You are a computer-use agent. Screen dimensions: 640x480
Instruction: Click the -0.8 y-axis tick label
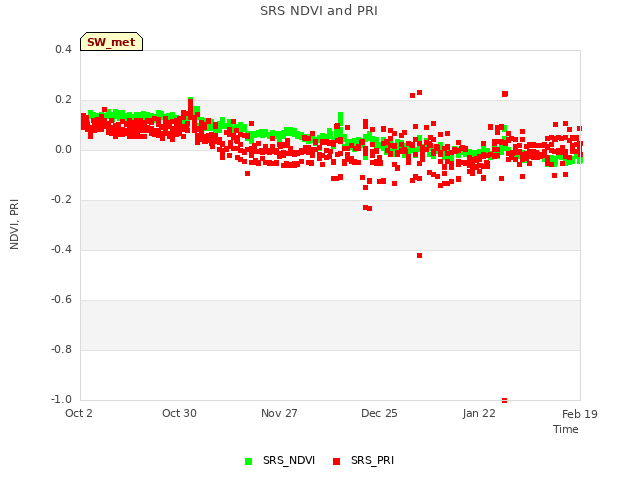(61, 349)
